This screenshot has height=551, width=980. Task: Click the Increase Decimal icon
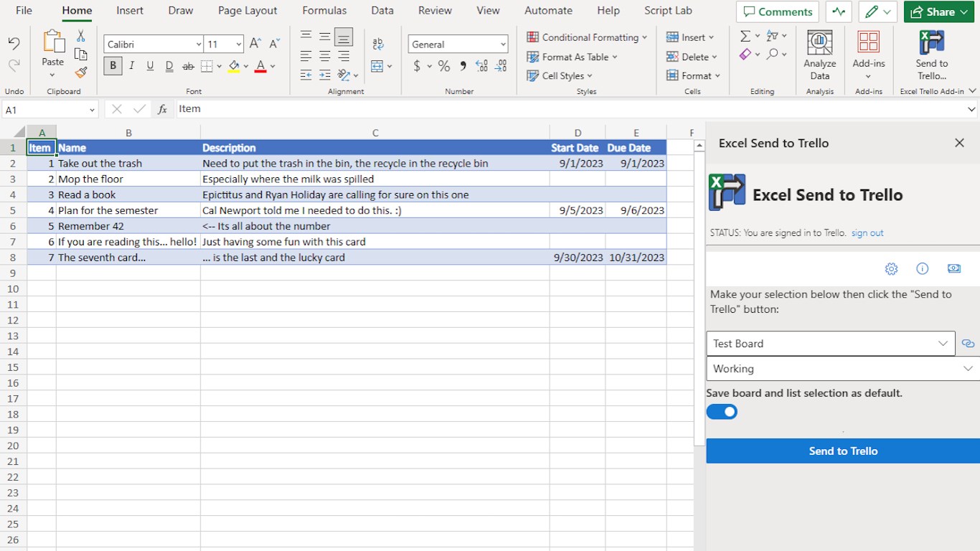tap(482, 67)
